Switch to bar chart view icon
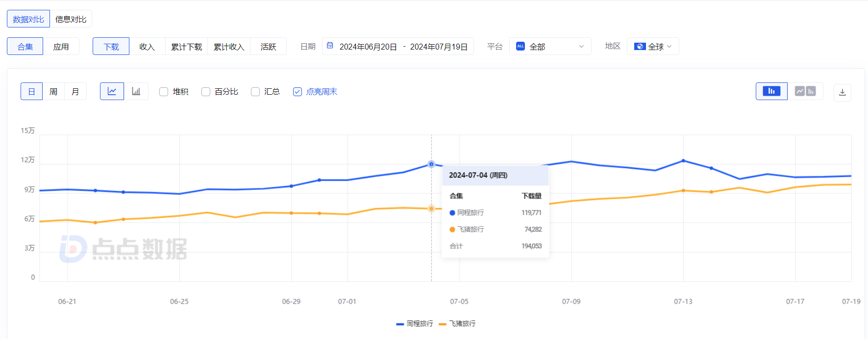The image size is (868, 339). [136, 91]
